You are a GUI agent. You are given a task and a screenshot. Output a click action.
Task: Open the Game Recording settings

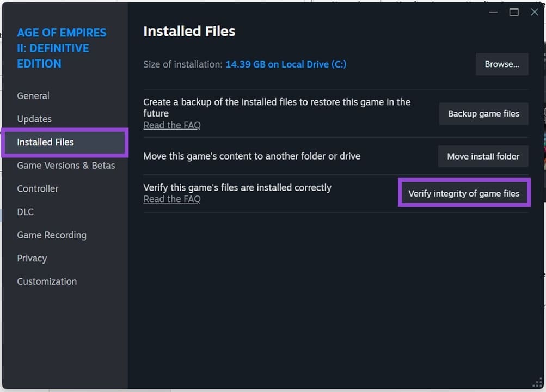[51, 235]
